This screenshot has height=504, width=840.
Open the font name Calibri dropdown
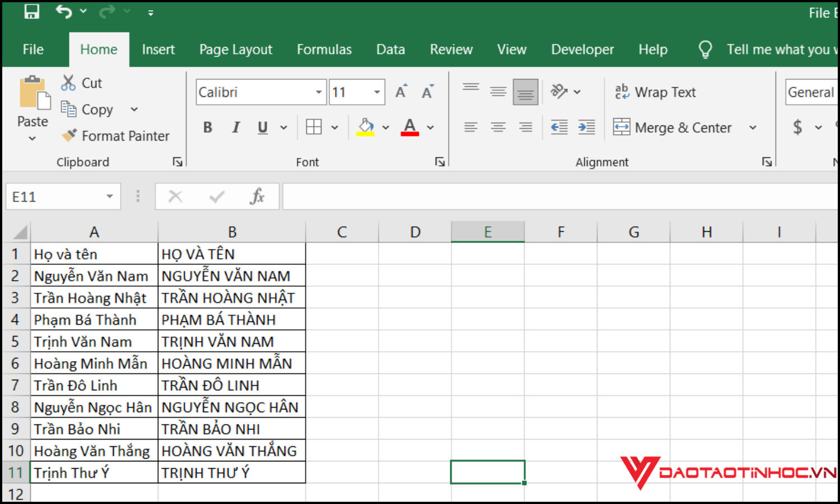click(x=319, y=92)
